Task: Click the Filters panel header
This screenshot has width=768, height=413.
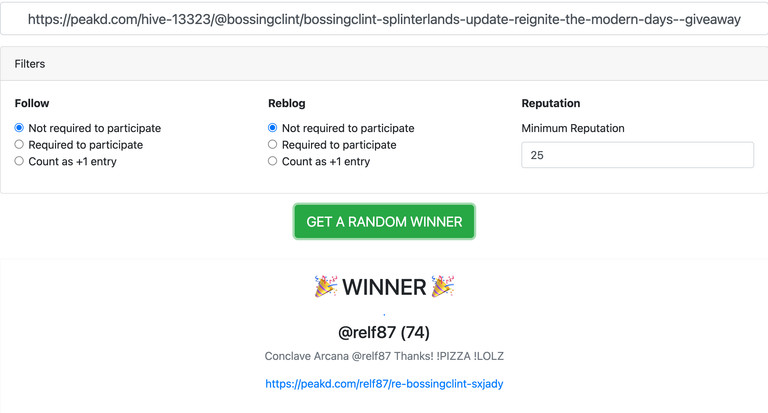Action: 384,64
